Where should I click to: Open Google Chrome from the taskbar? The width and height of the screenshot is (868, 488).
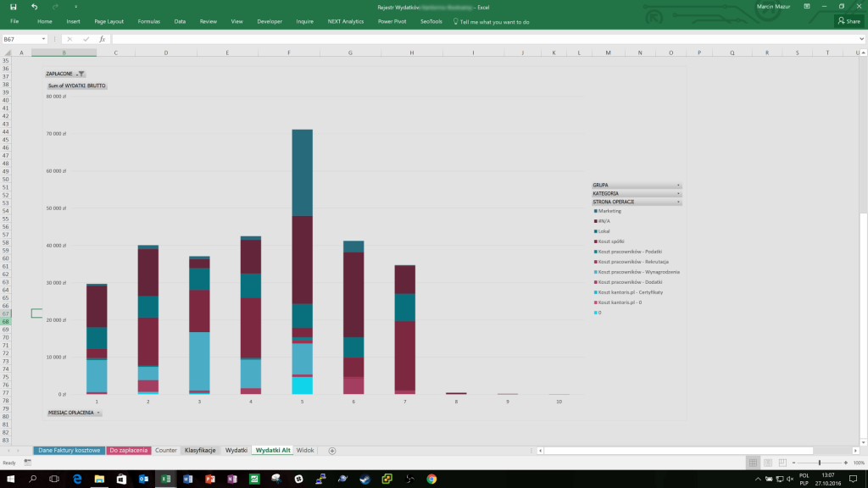[431, 480]
